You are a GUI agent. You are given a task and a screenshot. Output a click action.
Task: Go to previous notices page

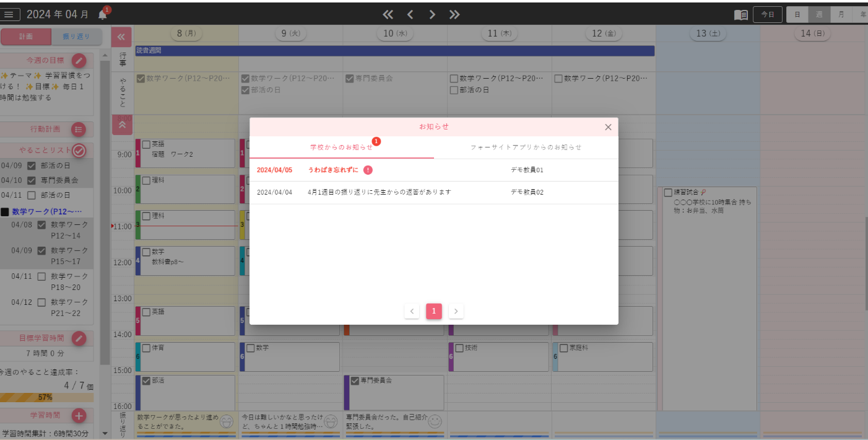point(412,311)
